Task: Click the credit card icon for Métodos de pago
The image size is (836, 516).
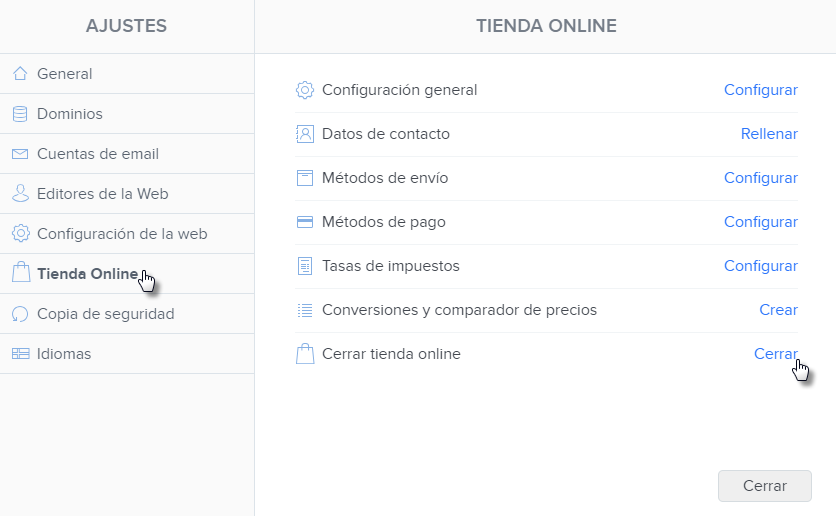Action: (x=305, y=222)
